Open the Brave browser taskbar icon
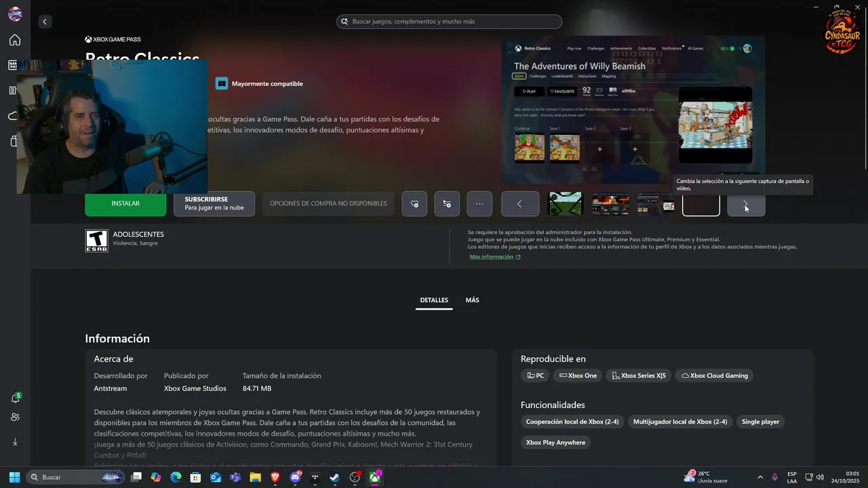868x488 pixels. 275,477
